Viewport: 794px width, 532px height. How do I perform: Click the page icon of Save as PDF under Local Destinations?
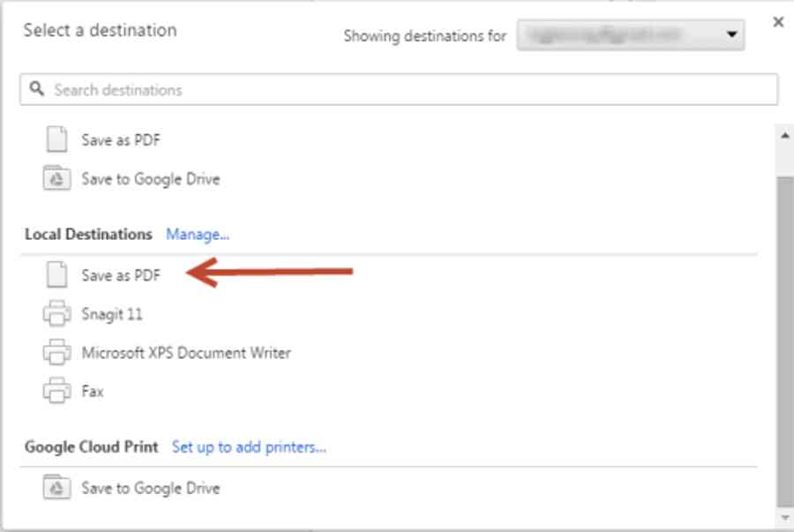pos(56,275)
